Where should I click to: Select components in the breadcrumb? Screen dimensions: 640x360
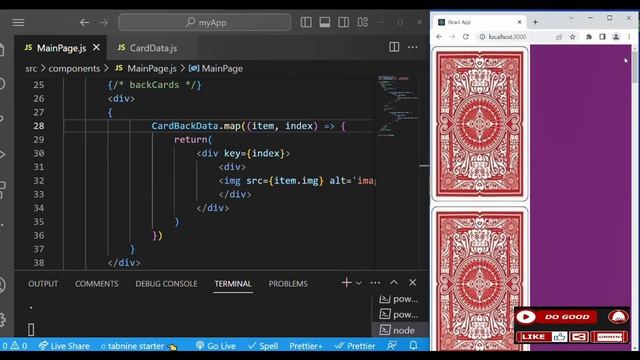[74, 69]
